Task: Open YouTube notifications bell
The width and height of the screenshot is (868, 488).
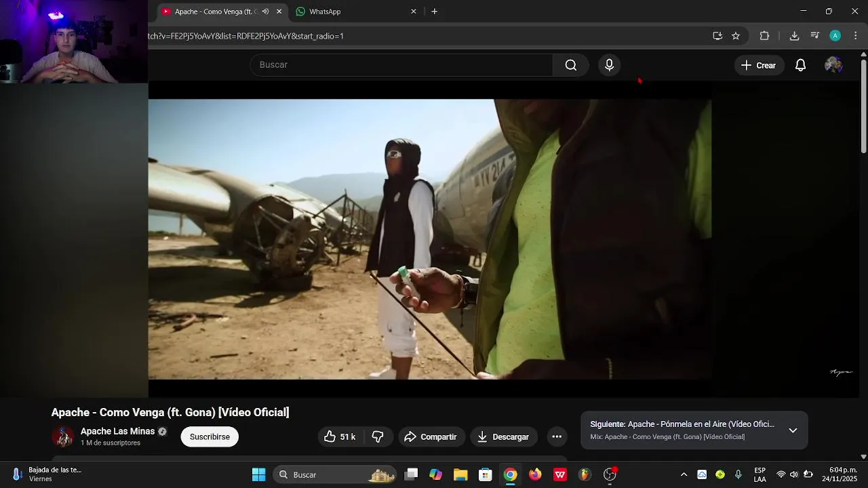Action: 800,65
